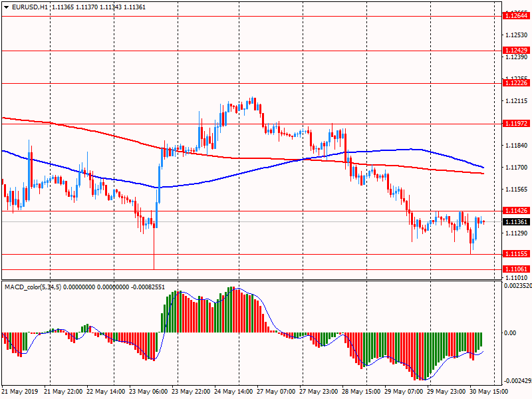Select the 1.12644 red price level tag
Image resolution: width=532 pixels, height=399 pixels.
tap(515, 15)
